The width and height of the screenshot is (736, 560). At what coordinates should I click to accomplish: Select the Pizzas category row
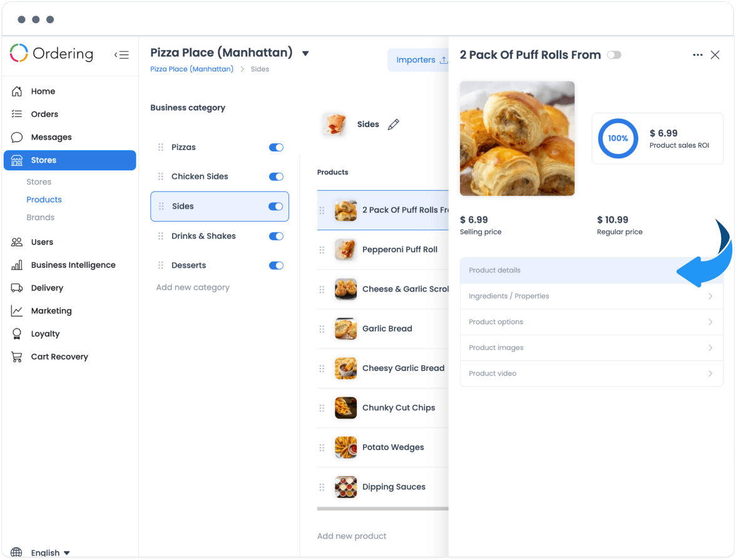[x=220, y=148]
